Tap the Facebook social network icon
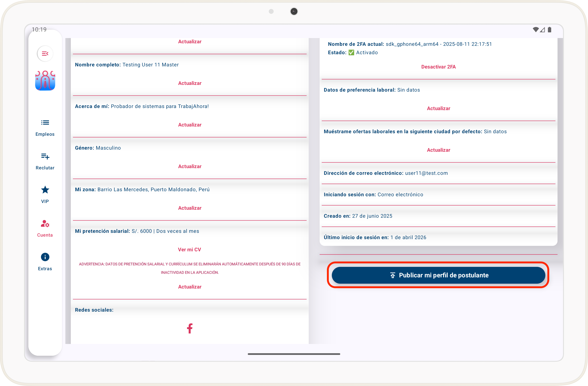 [190, 328]
